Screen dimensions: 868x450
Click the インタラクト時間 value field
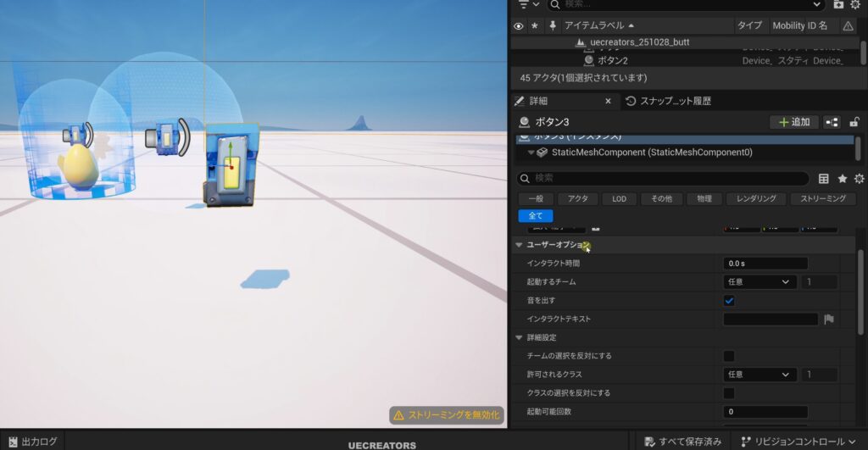765,264
